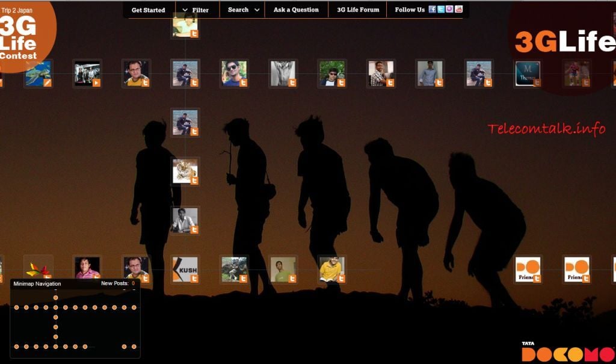The image size is (616, 364).
Task: Open the Twitter icon beside Follow Us
Action: click(441, 10)
